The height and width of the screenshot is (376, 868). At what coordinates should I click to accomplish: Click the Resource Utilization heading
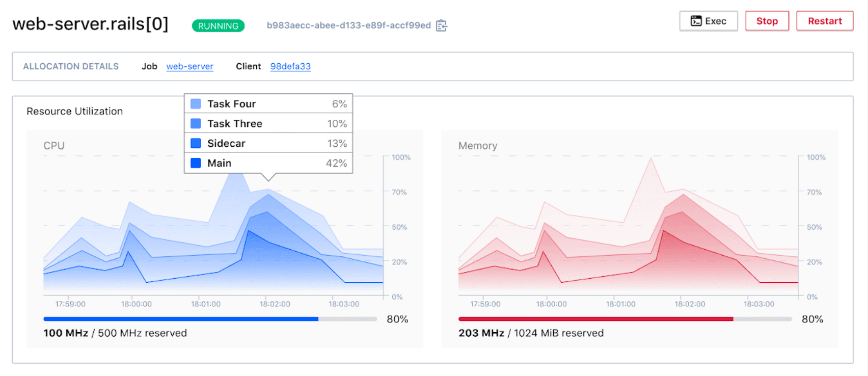coord(74,111)
